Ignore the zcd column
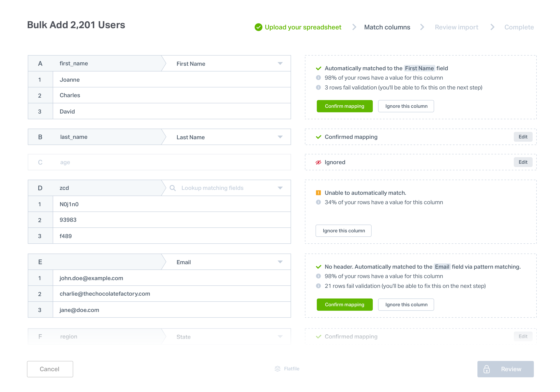 [x=343, y=231]
